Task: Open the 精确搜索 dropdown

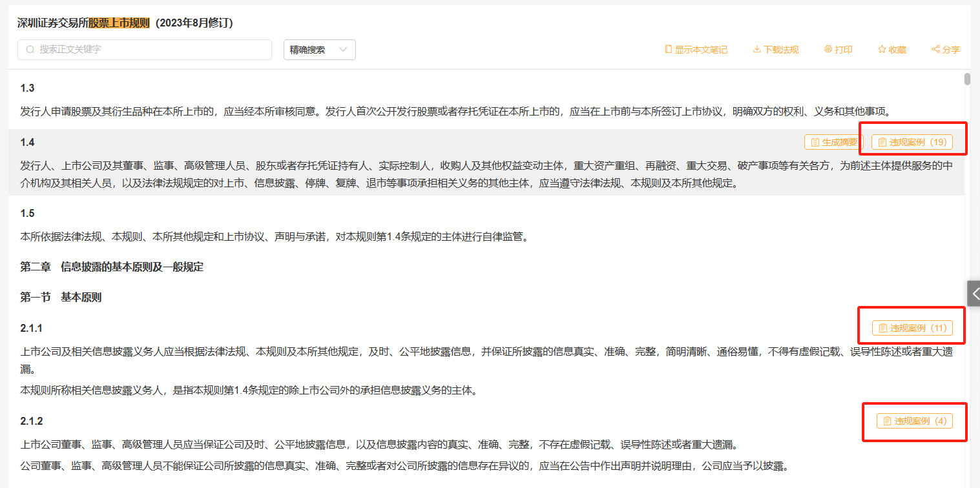Action: coord(320,50)
